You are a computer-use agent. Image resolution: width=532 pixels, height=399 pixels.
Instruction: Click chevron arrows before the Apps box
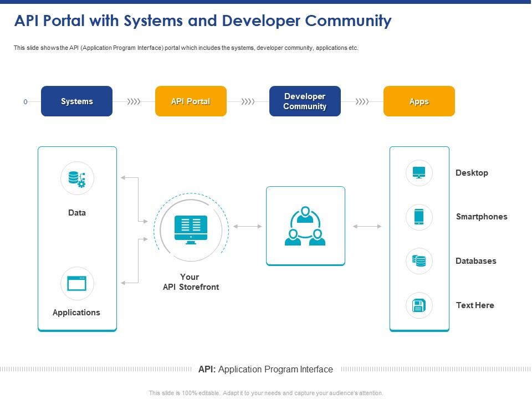(x=362, y=101)
